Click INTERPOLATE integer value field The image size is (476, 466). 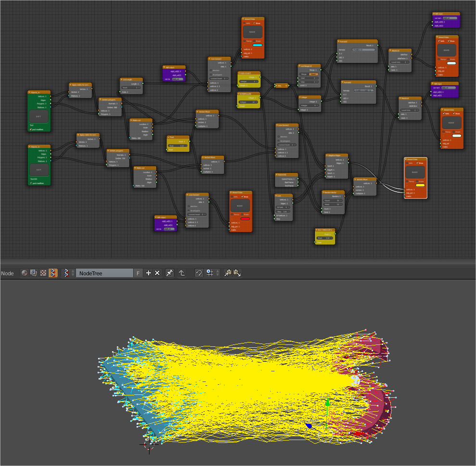pyautogui.click(x=248, y=102)
